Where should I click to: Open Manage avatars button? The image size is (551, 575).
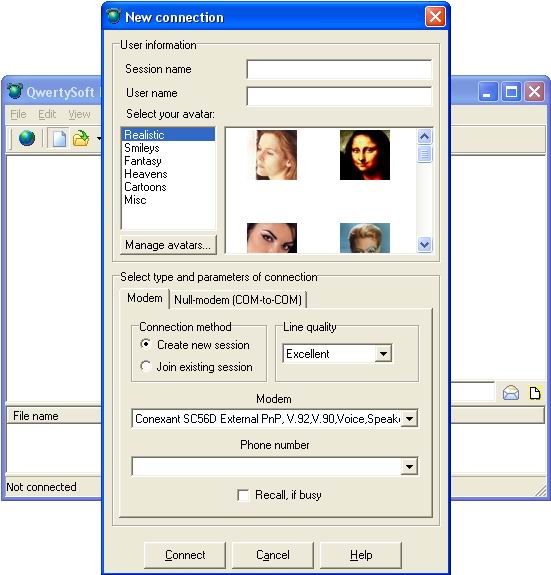[x=168, y=245]
